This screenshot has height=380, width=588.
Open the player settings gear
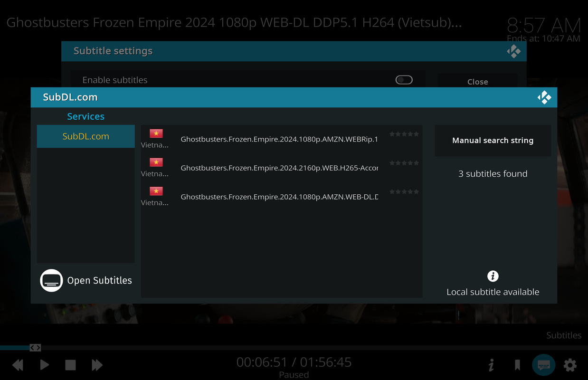pyautogui.click(x=570, y=365)
